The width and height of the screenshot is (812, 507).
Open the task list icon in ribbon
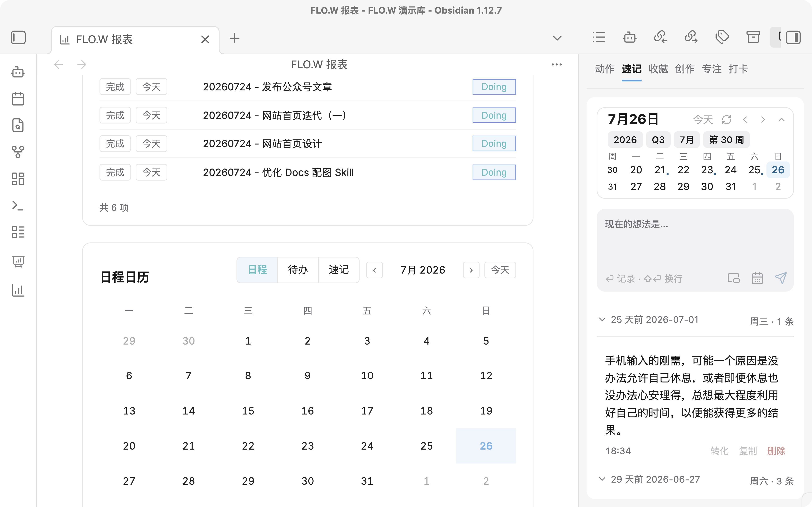pos(18,232)
